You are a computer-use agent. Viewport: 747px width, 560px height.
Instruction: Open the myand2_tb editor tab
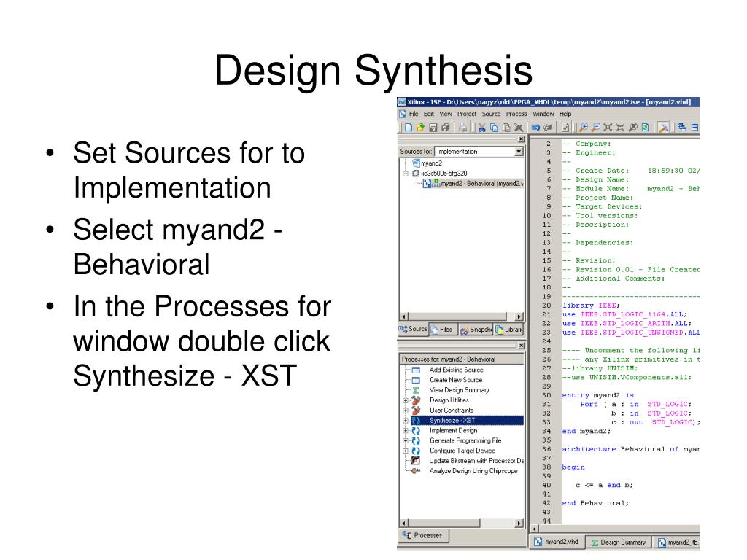[x=677, y=542]
